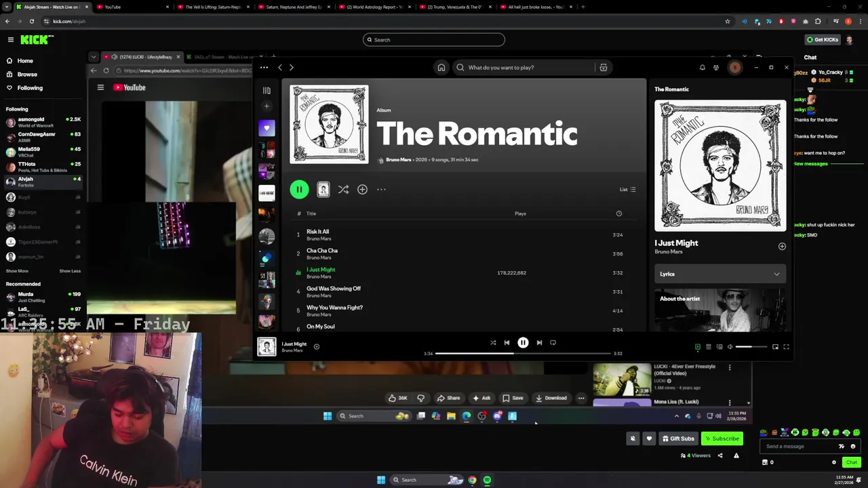Play track Risk It All

pyautogui.click(x=465, y=235)
